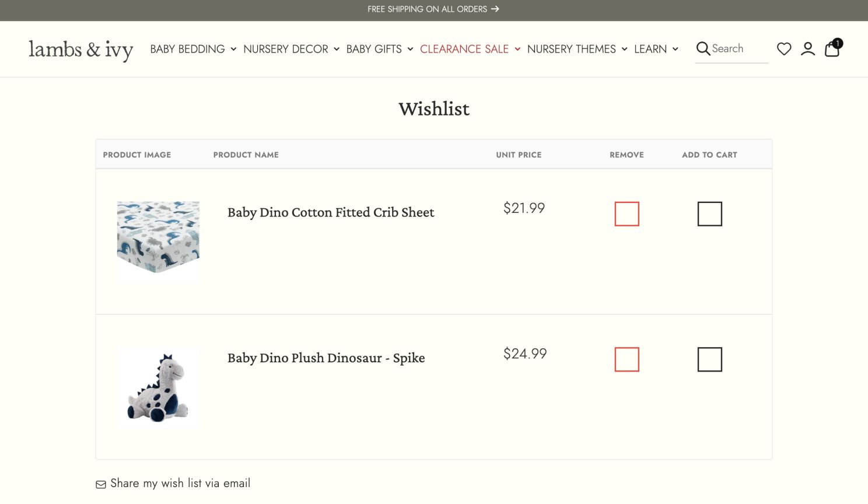Click the free shipping banner arrow
The height and width of the screenshot is (504, 868).
pos(495,9)
